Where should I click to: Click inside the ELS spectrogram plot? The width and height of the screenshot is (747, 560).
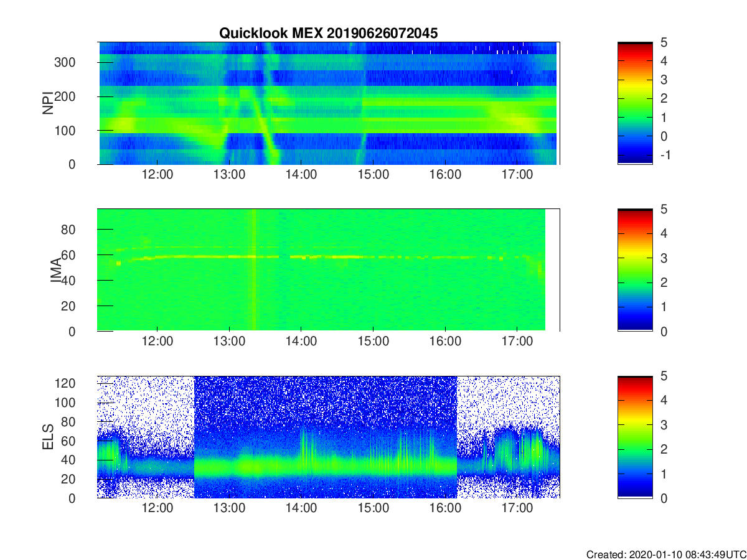[328, 437]
